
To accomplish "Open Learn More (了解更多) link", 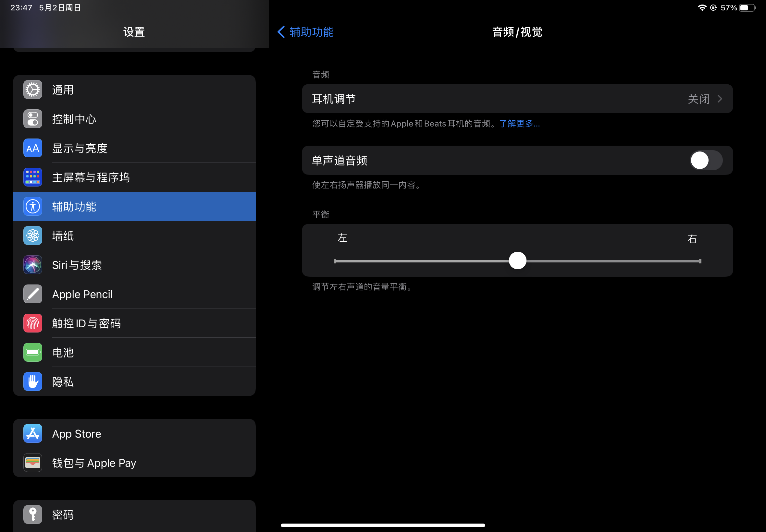I will pos(519,124).
